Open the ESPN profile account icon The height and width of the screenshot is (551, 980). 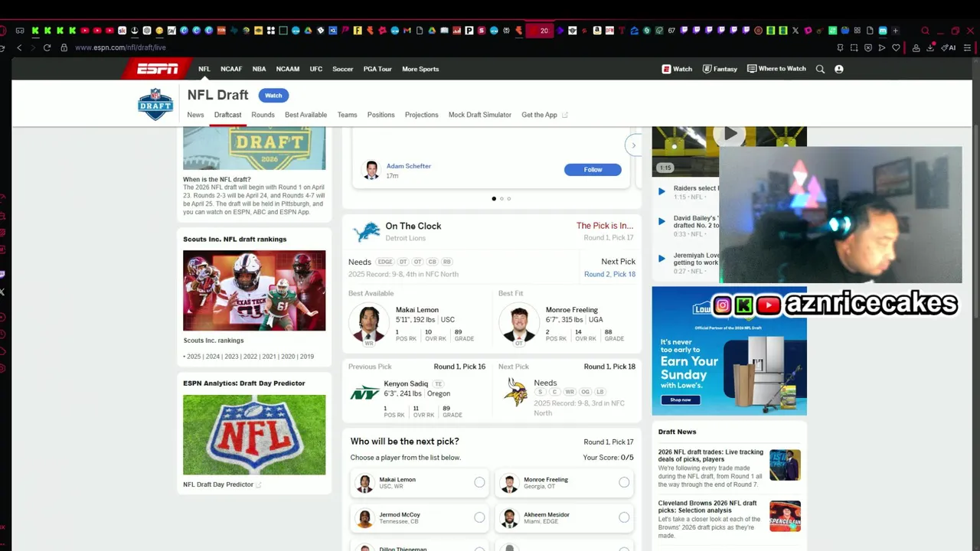click(x=838, y=69)
